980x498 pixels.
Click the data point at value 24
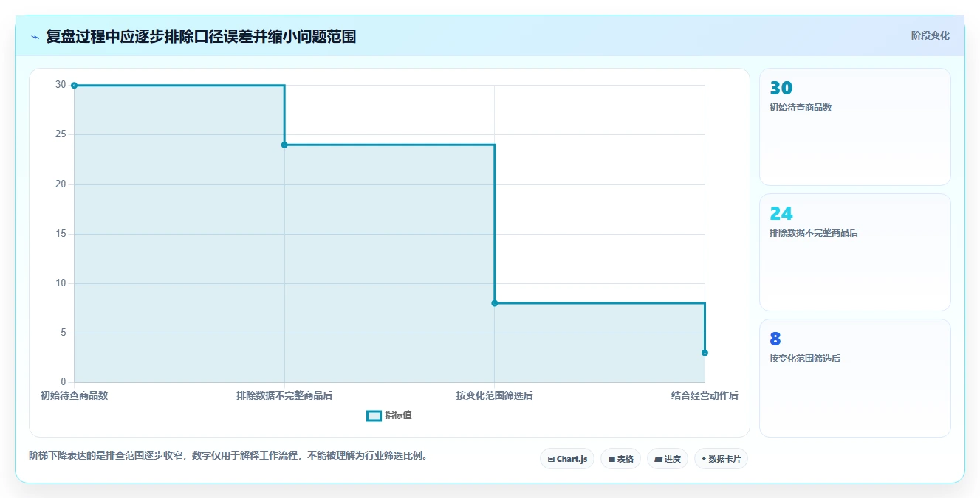284,145
